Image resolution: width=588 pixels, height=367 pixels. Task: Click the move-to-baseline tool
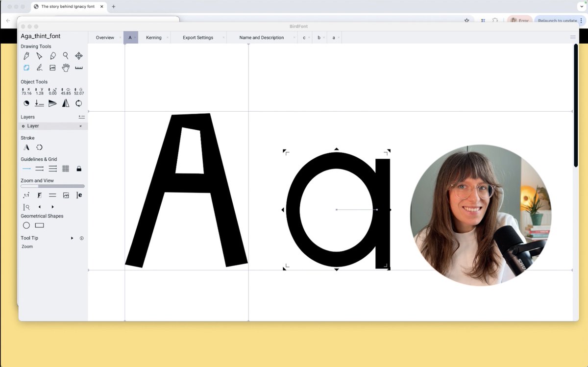39,103
